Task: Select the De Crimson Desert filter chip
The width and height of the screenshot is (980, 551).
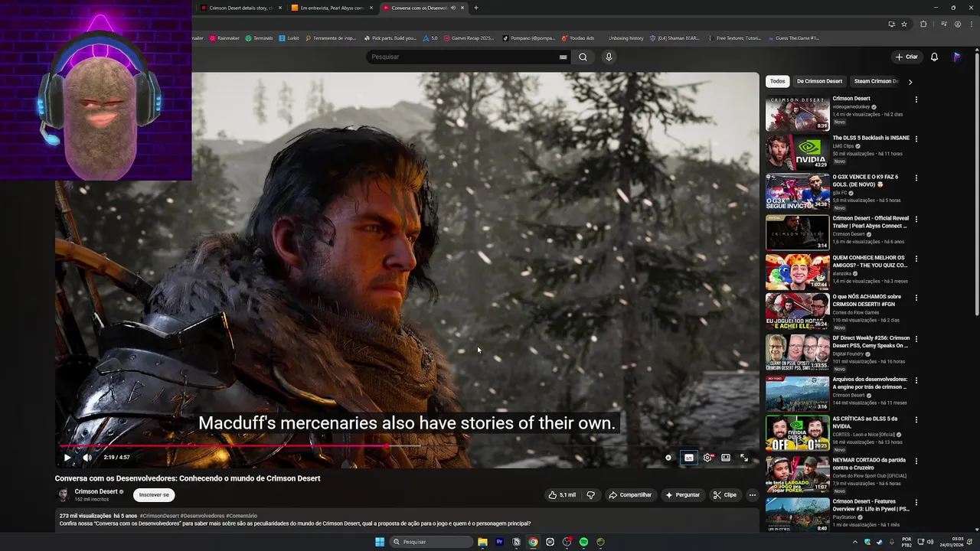Action: 819,81
